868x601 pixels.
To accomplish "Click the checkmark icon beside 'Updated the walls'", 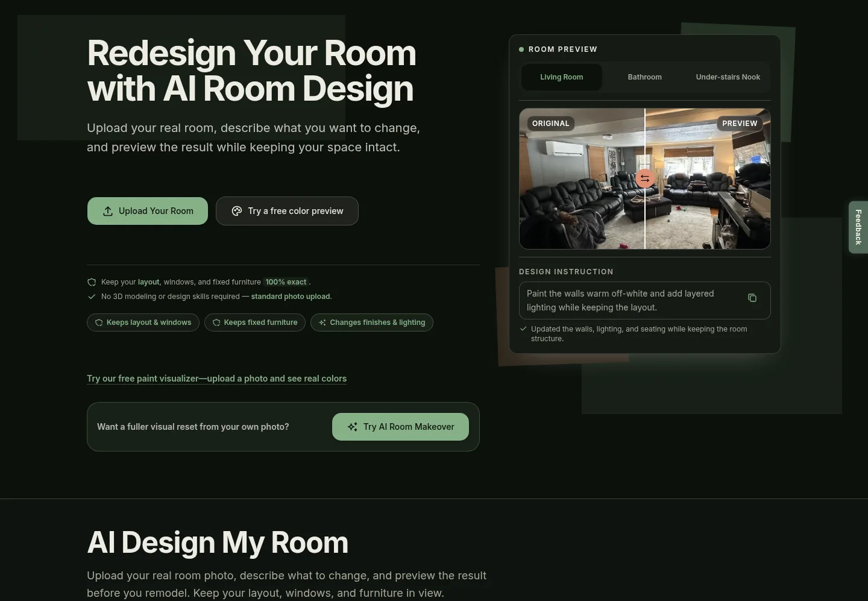I will tap(523, 329).
